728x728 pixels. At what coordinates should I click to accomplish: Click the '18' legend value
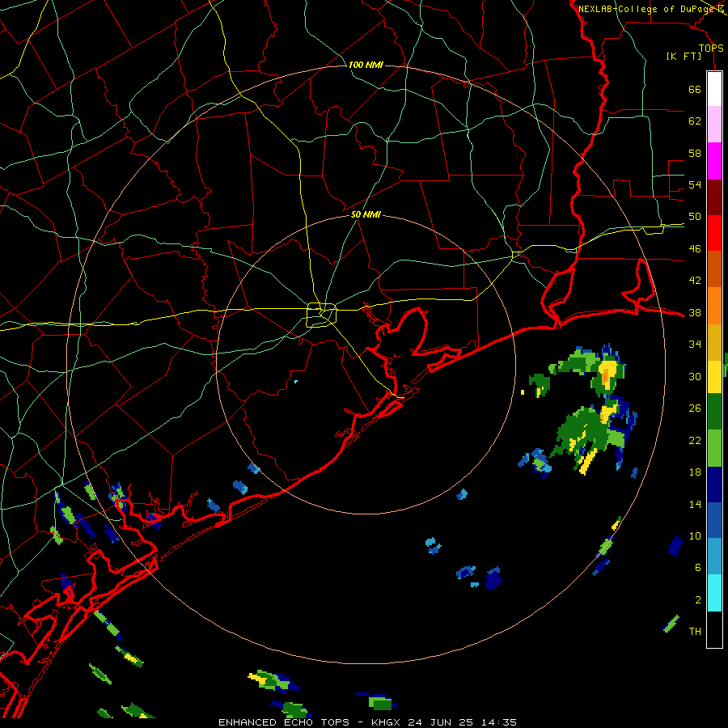(695, 472)
